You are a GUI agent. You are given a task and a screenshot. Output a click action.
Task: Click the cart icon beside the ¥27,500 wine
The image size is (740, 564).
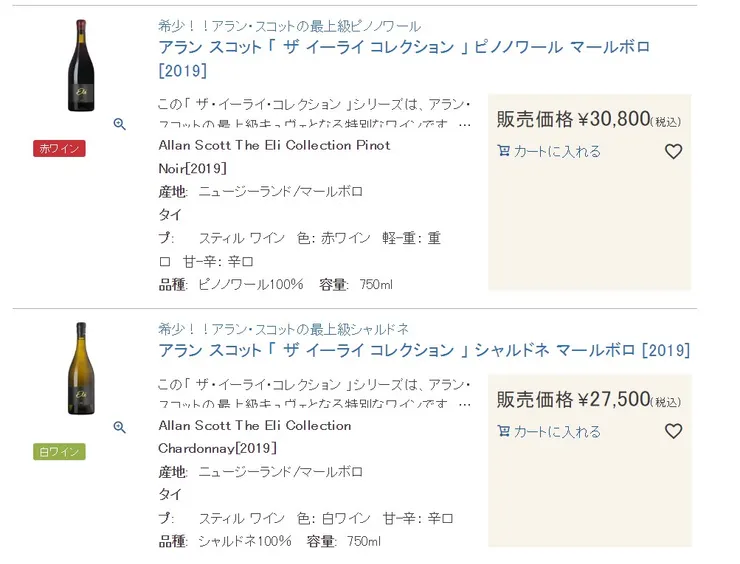(x=503, y=432)
